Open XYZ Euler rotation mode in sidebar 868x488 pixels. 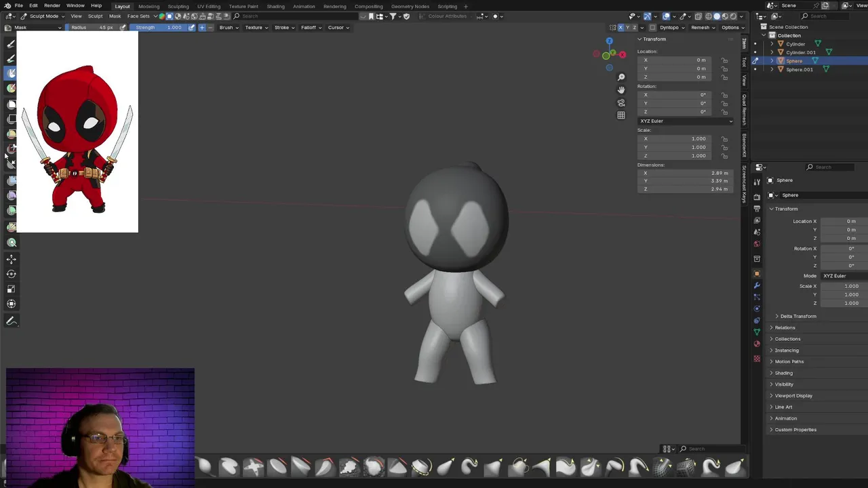click(x=686, y=121)
